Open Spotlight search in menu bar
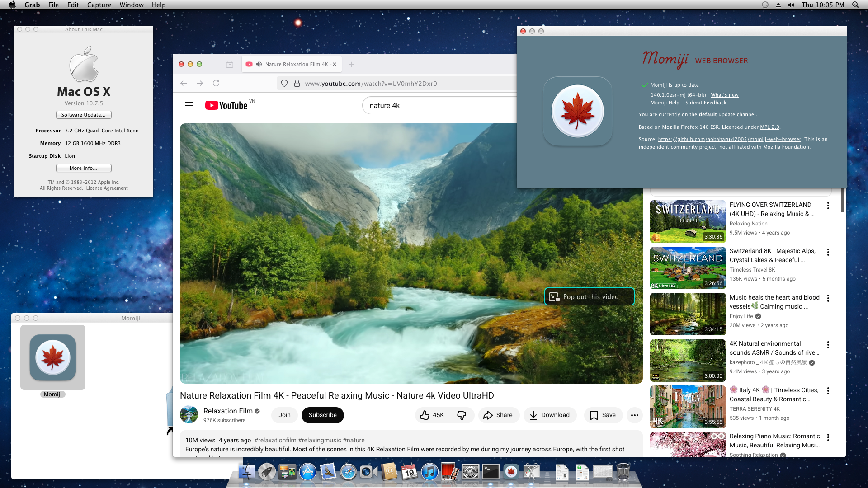Screen dimensions: 868x488 pyautogui.click(x=855, y=5)
